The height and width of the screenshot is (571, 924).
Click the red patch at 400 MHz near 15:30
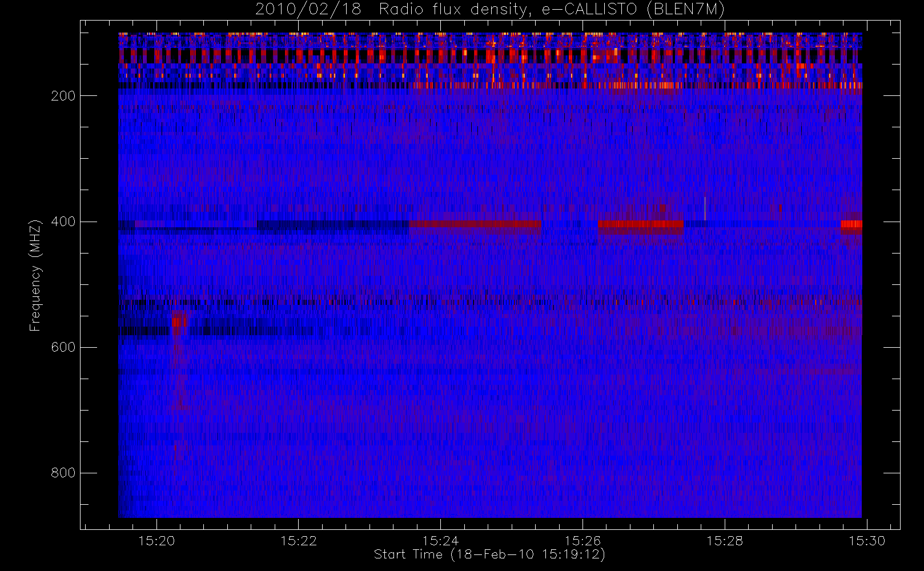851,225
